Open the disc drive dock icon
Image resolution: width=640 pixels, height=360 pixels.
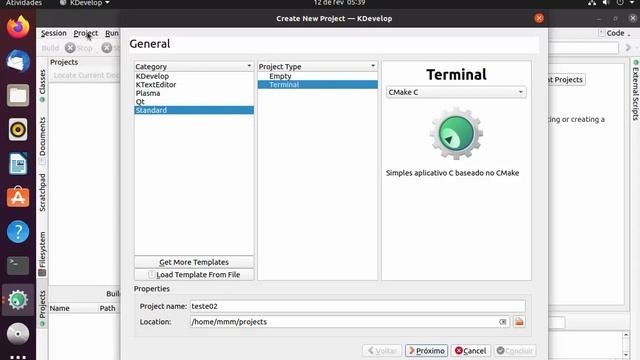pyautogui.click(x=18, y=334)
